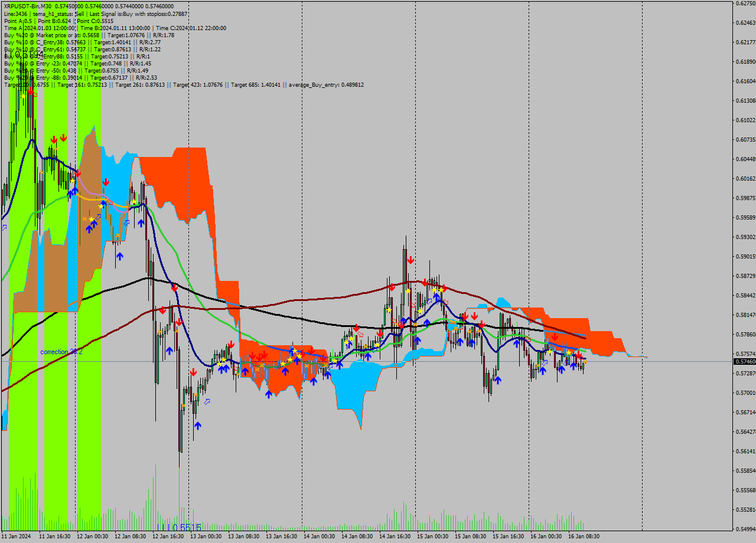Screen dimensions: 756x543
Task: Click the 0.55281 price axis label
Action: tap(745, 510)
